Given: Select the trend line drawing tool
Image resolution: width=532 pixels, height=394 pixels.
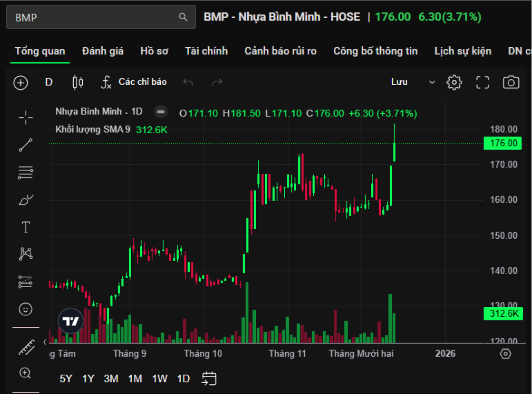Looking at the screenshot, I should 26,145.
